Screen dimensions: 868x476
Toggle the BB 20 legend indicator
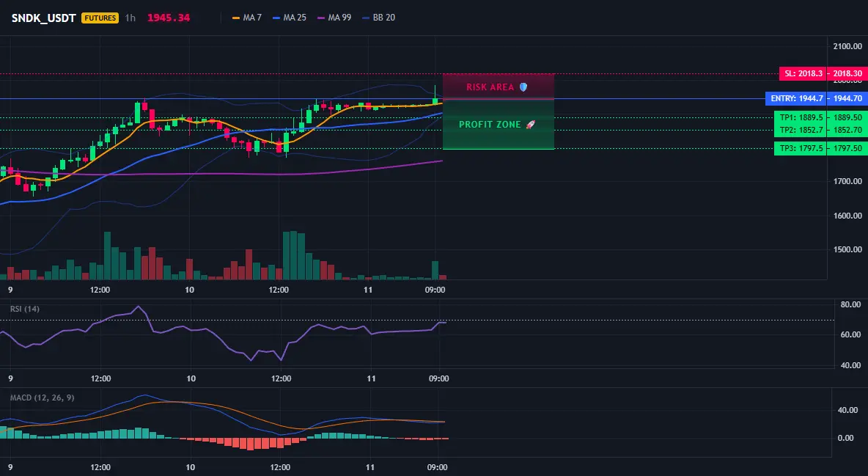[378, 18]
